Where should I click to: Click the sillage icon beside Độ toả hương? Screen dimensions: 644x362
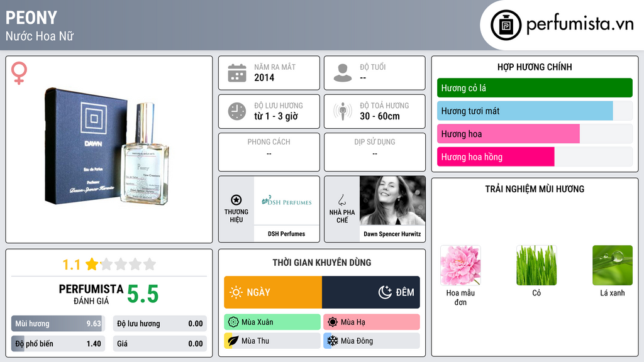point(343,111)
